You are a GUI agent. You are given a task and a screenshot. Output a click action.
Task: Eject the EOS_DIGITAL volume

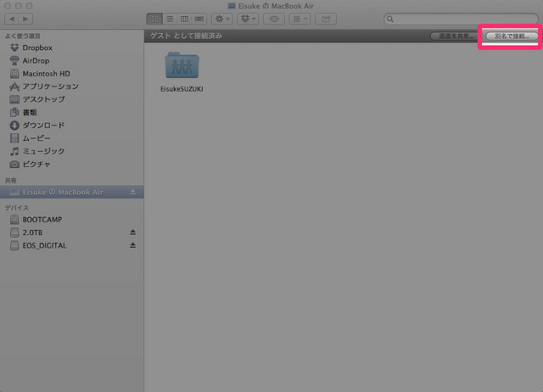click(133, 245)
